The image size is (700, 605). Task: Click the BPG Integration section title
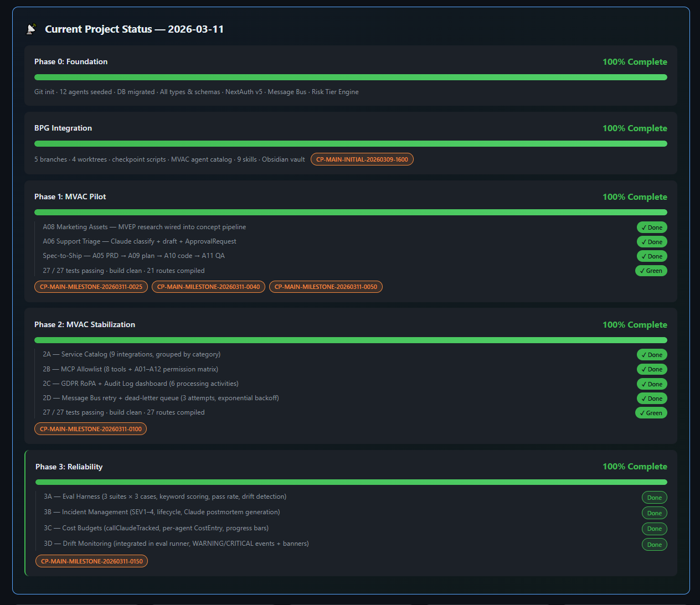[63, 128]
